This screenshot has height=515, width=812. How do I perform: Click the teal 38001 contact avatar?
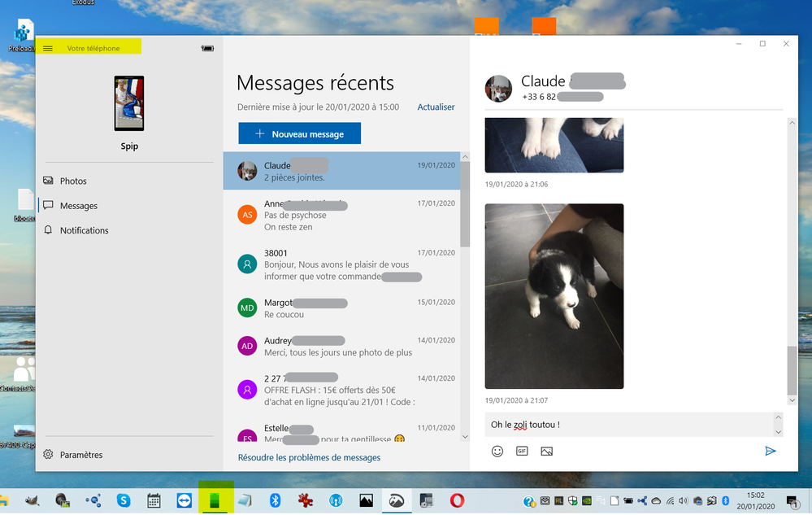coord(247,264)
